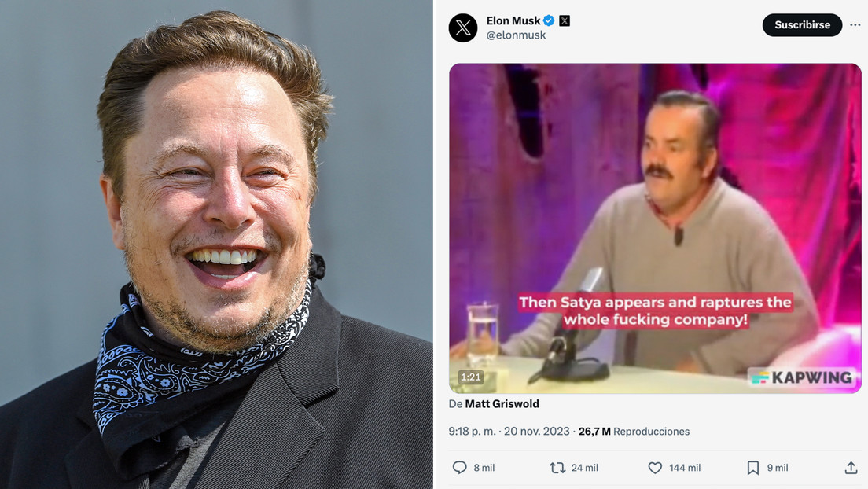Click the 1:21 video duration marker
Screen dimensions: 868x489
tap(470, 377)
